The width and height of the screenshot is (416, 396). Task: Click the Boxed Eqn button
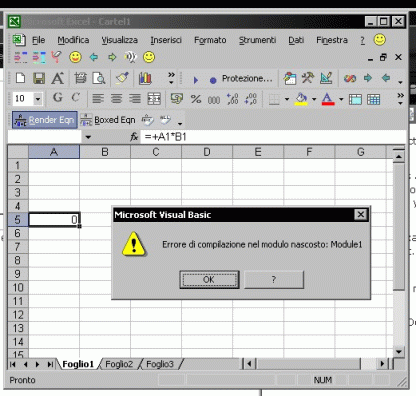click(108, 120)
